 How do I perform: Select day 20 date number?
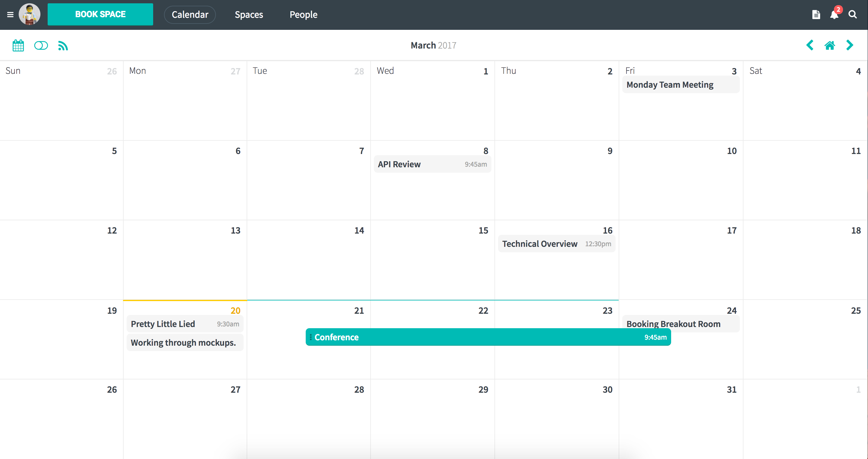[x=235, y=310]
